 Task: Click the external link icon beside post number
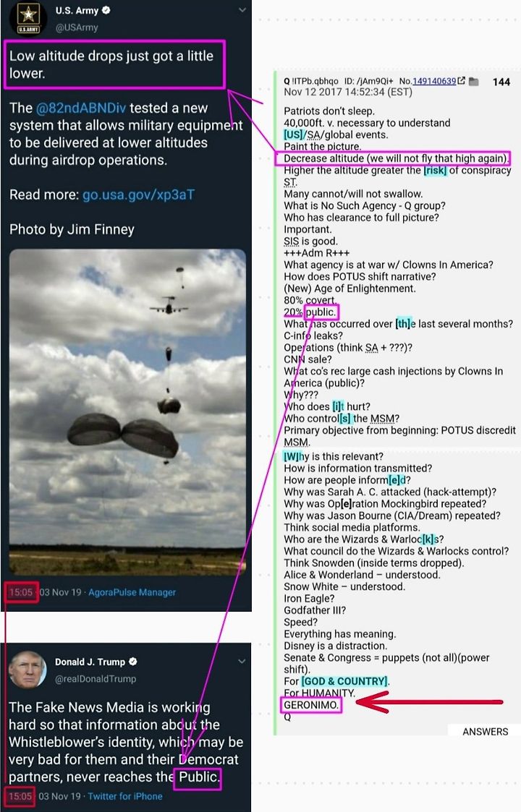pyautogui.click(x=462, y=81)
